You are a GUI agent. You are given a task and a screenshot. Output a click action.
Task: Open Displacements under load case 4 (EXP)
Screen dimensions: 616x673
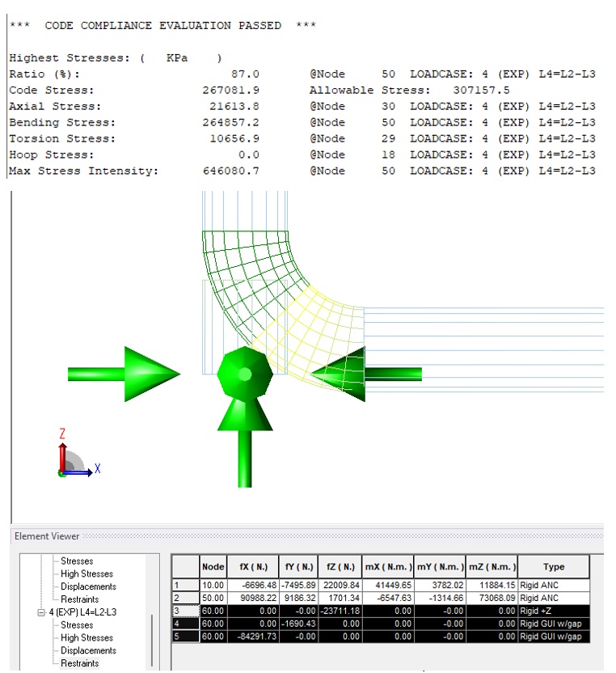(88, 650)
